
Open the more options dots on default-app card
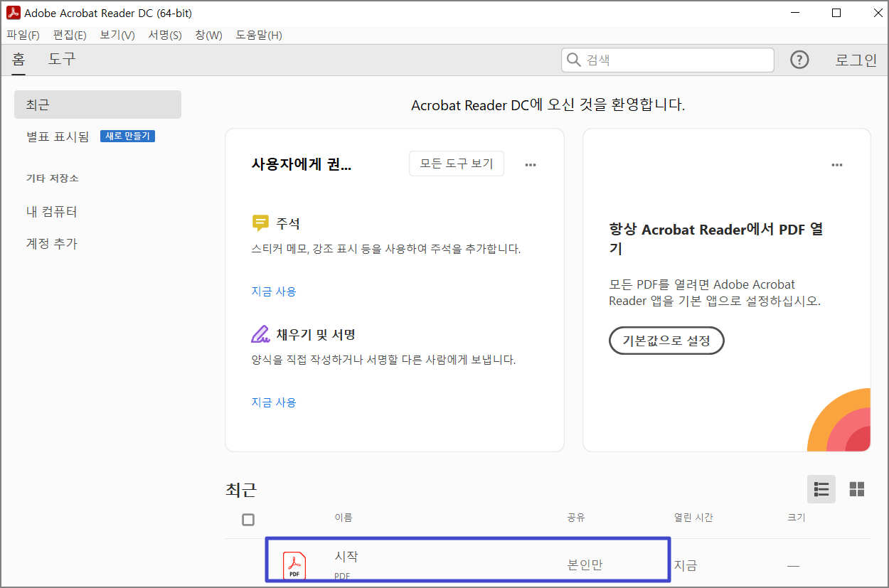pyautogui.click(x=837, y=165)
